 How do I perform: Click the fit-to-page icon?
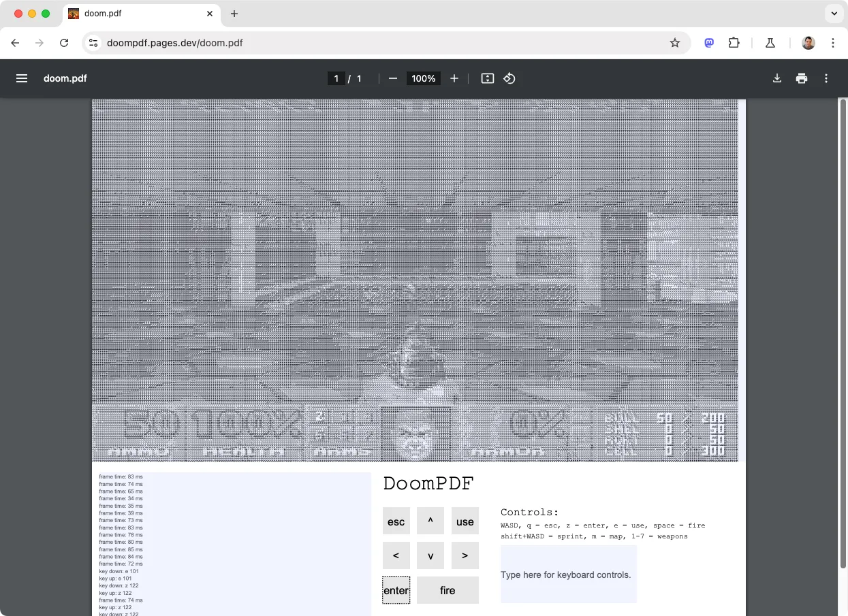[x=487, y=78]
